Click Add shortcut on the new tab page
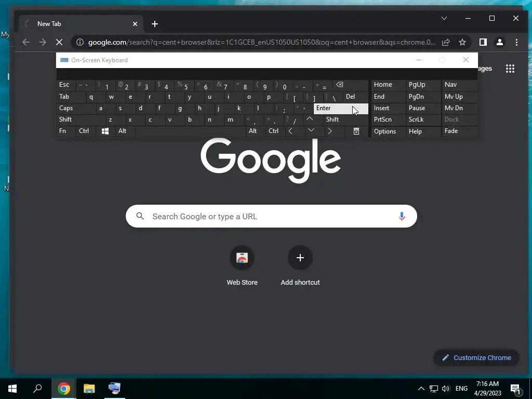 pos(300,267)
